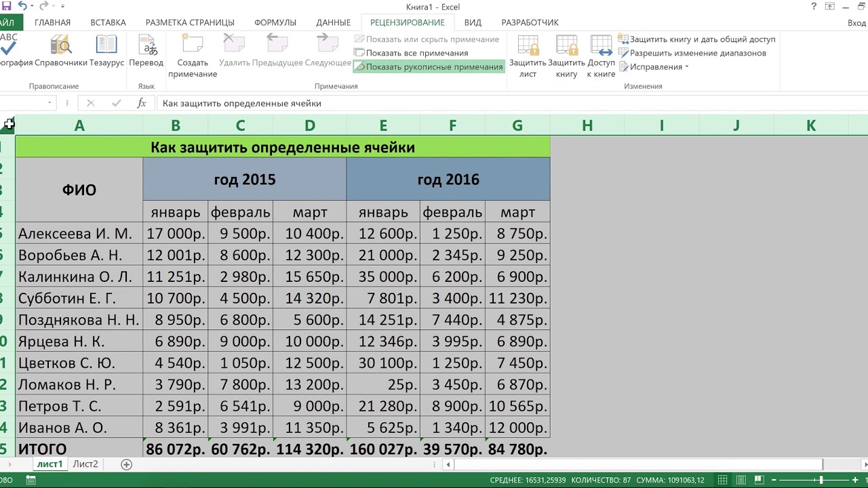This screenshot has width=868, height=488.
Task: Switch to the ВСТАВКА ribbon tab
Action: point(108,22)
